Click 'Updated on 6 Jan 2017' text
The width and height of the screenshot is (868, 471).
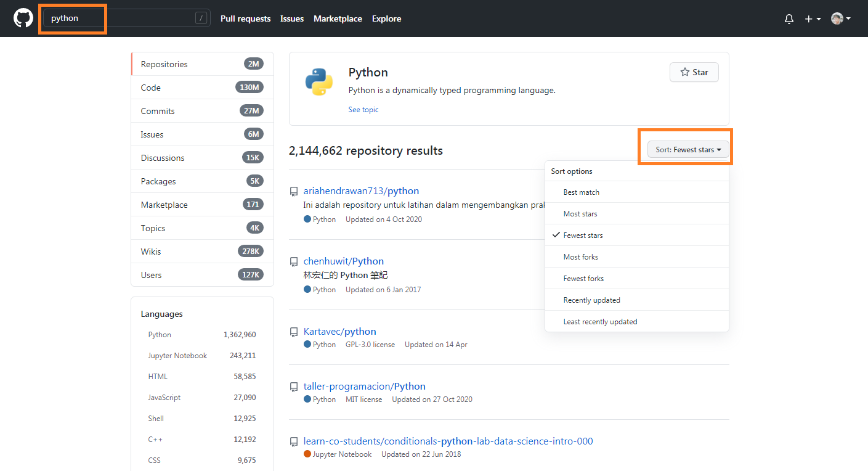[383, 290]
